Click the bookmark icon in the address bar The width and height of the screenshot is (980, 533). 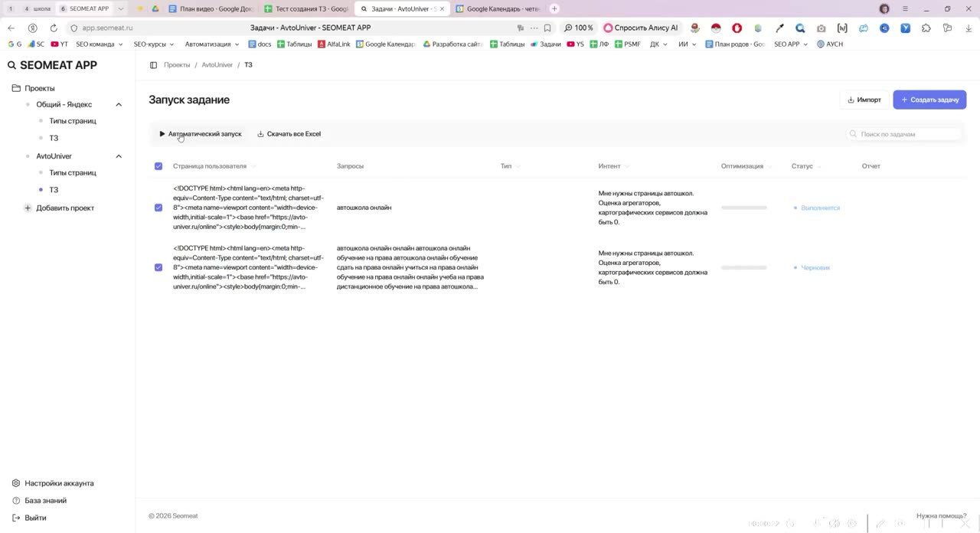[547, 28]
